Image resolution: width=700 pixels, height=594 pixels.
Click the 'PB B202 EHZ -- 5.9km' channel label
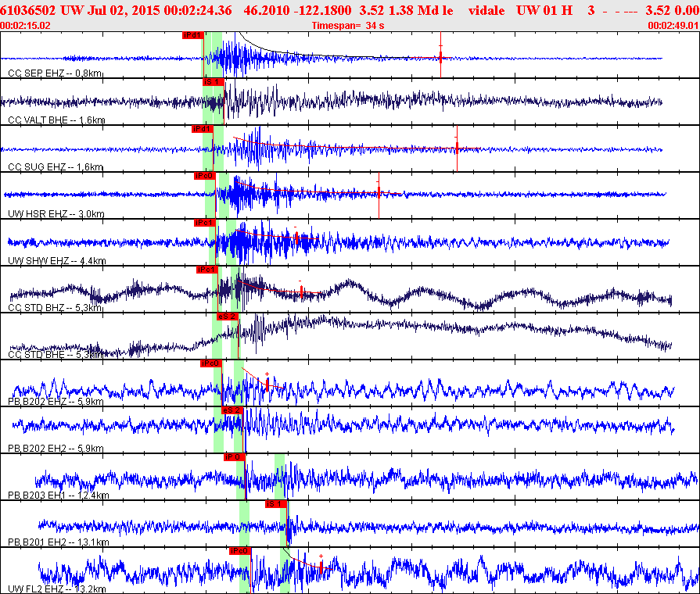[x=56, y=401]
